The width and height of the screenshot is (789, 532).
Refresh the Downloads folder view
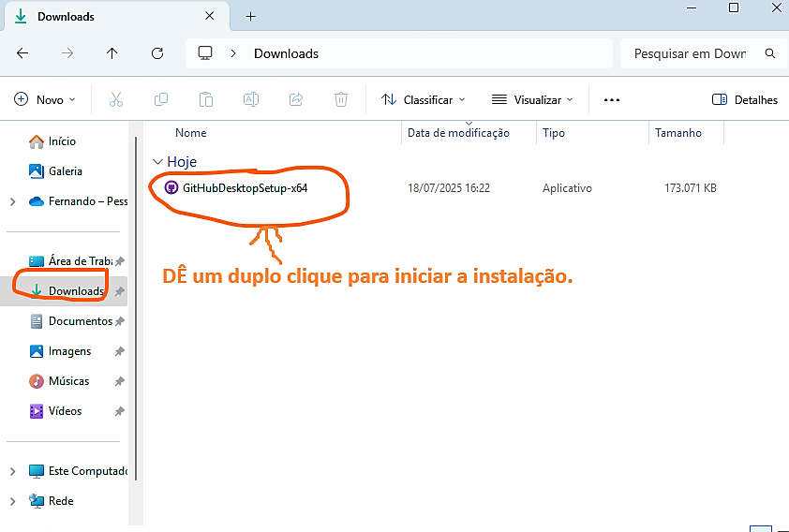coord(157,53)
